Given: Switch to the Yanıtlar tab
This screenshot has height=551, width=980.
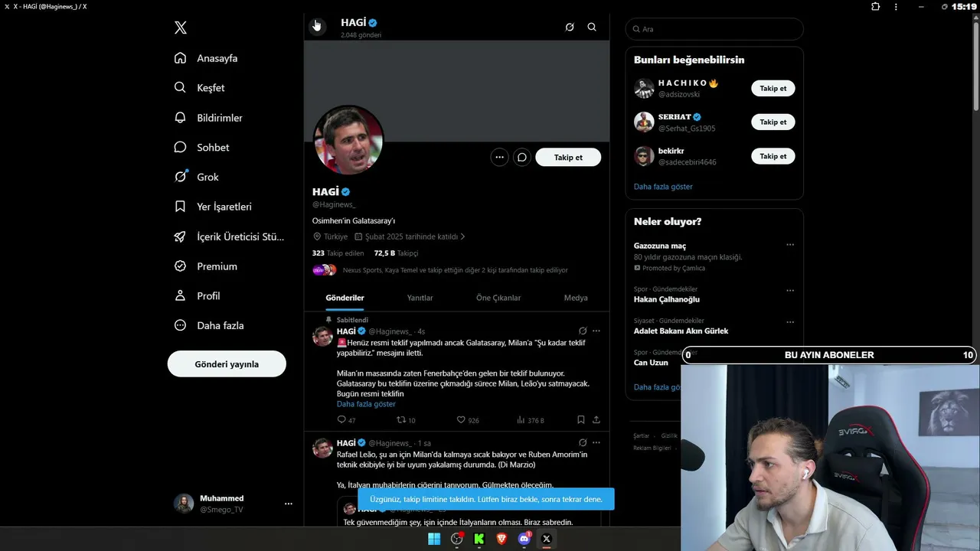Looking at the screenshot, I should tap(420, 298).
